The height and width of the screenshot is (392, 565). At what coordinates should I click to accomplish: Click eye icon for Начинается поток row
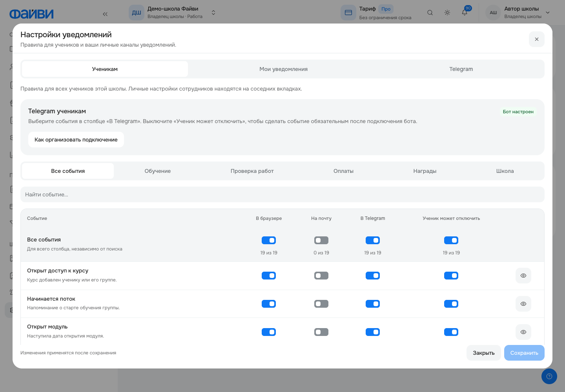pyautogui.click(x=523, y=304)
